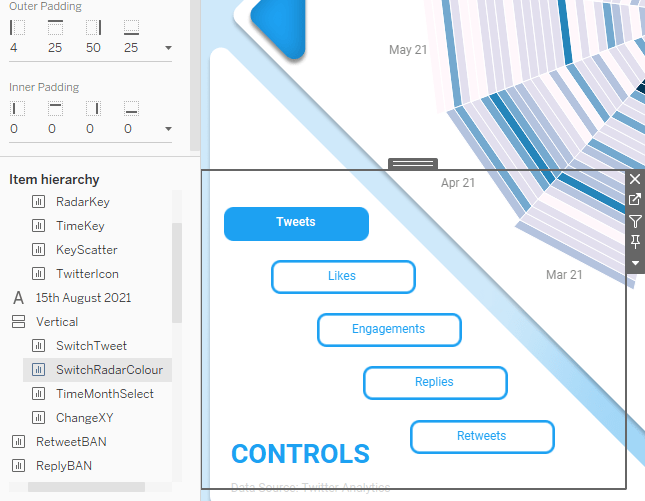Click the item hierarchy vertical scrollbar
Viewport: 645px width, 501px height.
click(177, 270)
